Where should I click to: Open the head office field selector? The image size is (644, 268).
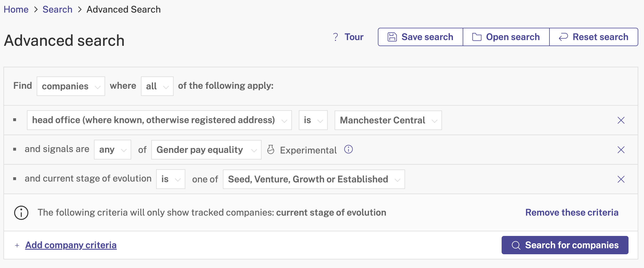[159, 120]
